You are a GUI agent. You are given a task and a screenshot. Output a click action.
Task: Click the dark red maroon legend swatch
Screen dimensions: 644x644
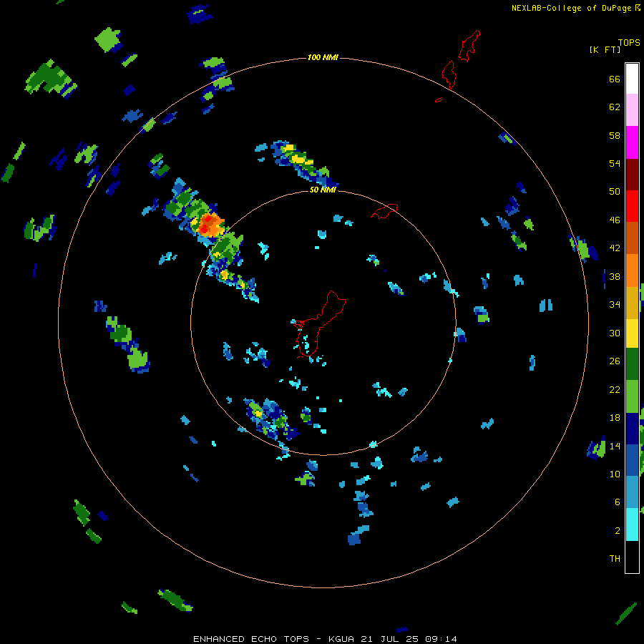[632, 174]
